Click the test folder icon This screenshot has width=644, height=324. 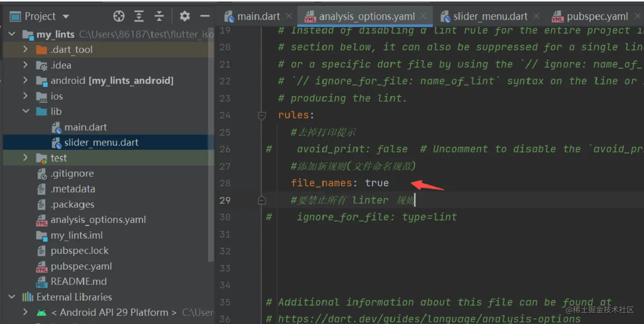point(41,158)
